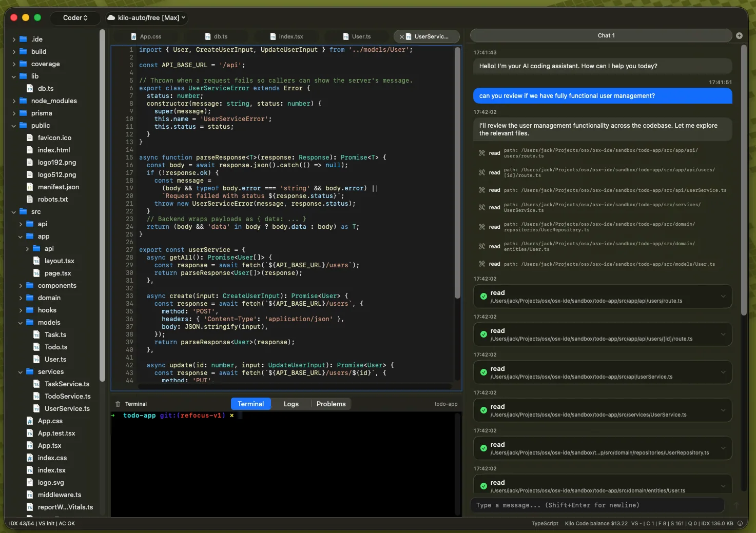Open the Logs tab in the bottom panel
756x533 pixels.
[291, 404]
